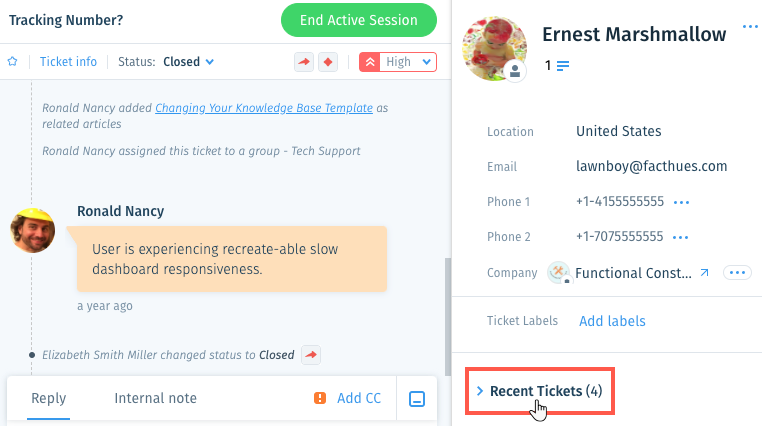Viewport: 762px width, 426px height.
Task: Click Add CC
Action: pos(359,398)
